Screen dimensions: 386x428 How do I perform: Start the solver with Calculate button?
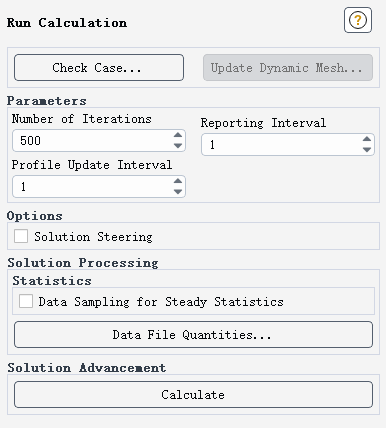coord(193,394)
